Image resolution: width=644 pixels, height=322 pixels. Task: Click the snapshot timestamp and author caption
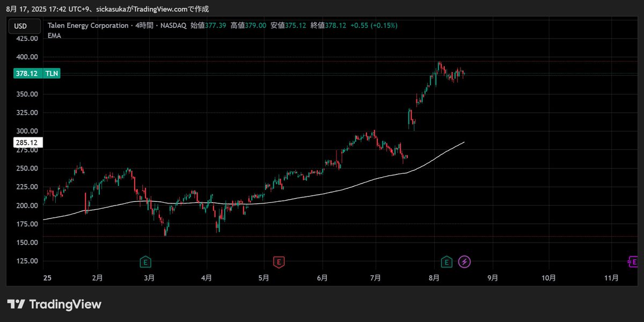[107, 9]
